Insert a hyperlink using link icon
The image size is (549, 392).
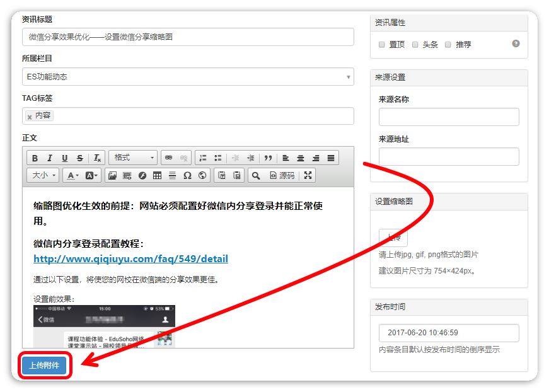point(168,158)
